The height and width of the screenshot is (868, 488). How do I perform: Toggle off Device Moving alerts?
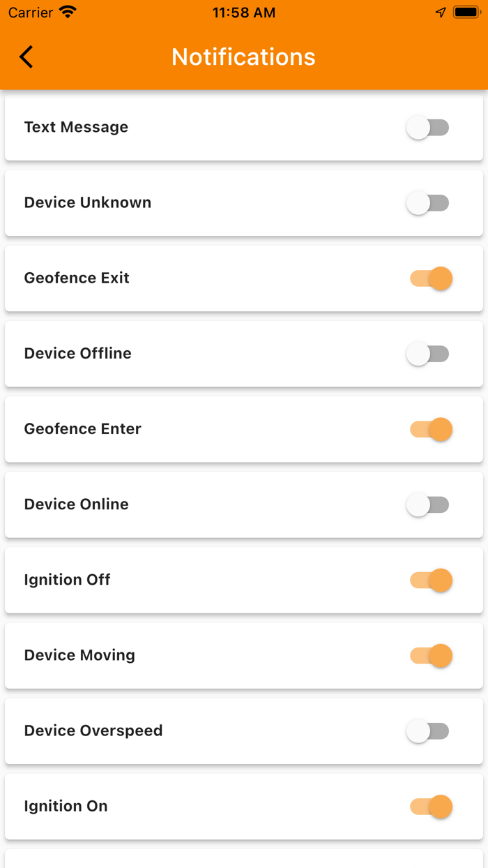click(431, 655)
